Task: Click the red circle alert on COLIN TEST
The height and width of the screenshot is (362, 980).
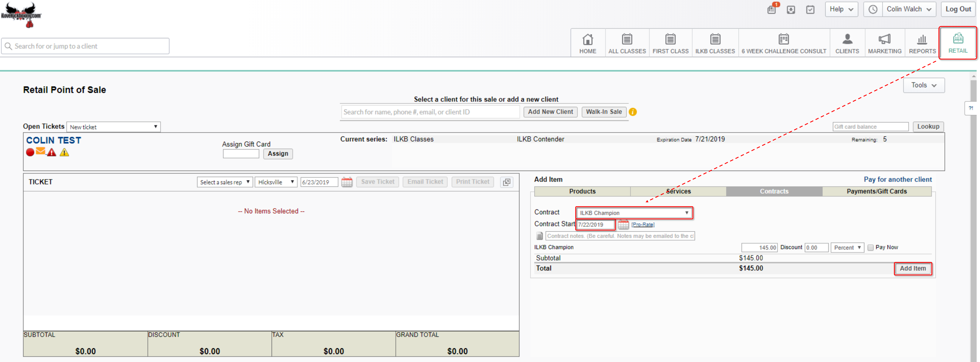Action: pos(30,152)
